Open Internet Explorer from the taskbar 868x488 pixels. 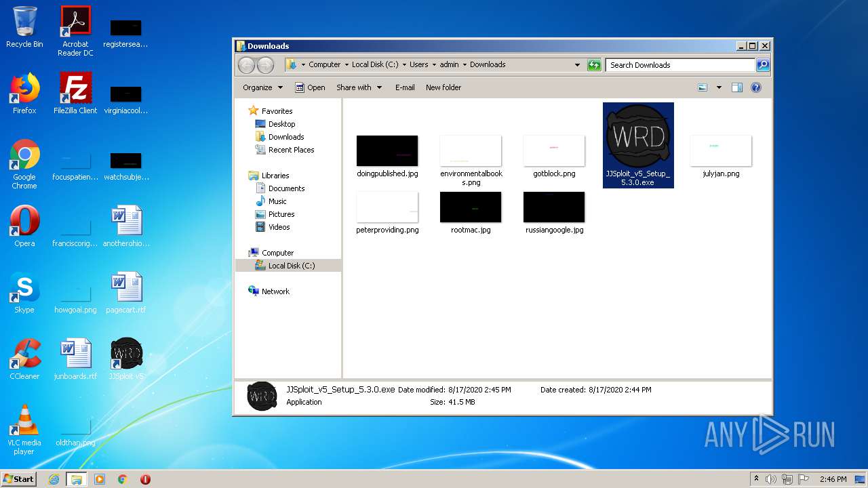pos(54,479)
